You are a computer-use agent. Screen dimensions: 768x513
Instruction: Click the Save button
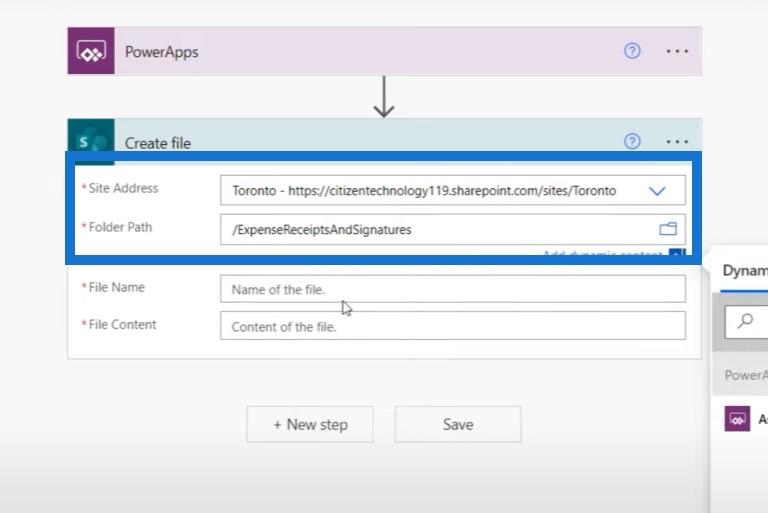(458, 424)
